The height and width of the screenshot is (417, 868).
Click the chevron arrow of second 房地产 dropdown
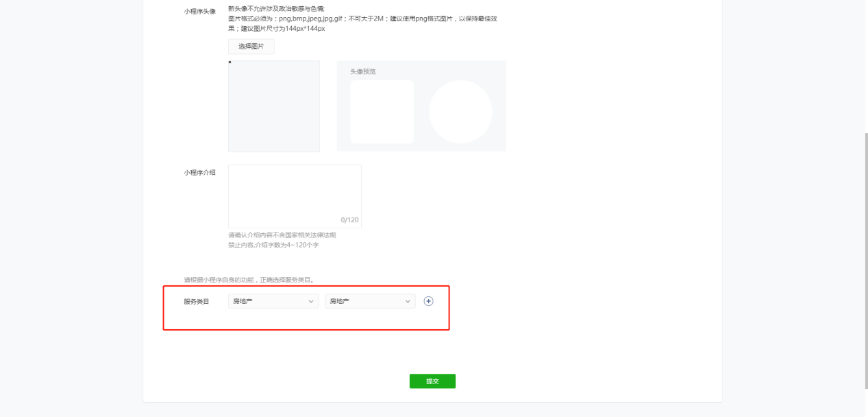(408, 301)
